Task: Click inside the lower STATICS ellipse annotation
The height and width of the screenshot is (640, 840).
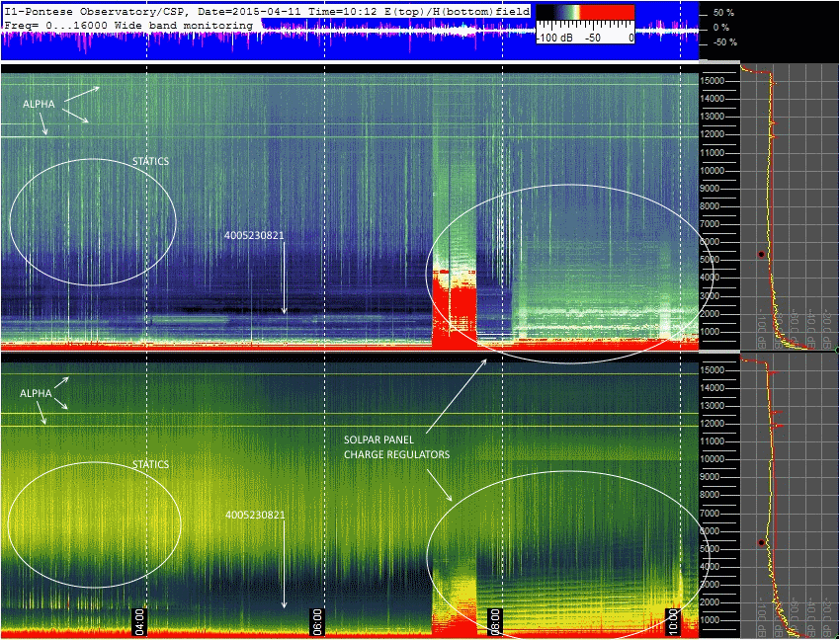Action: (x=95, y=521)
